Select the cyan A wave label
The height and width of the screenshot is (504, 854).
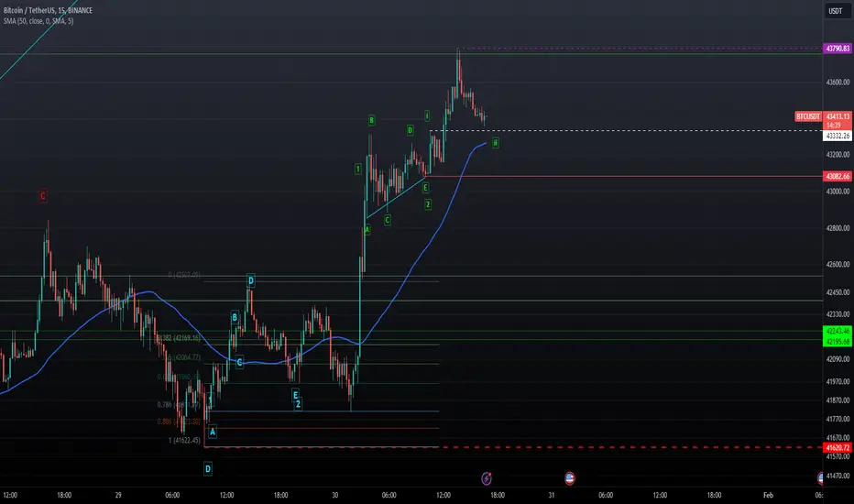tap(213, 433)
